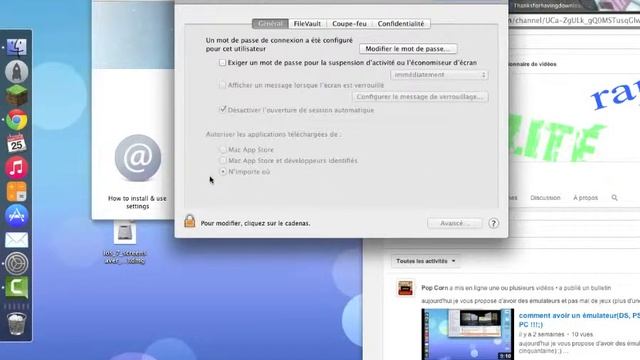Image resolution: width=640 pixels, height=360 pixels.
Task: Click the Pop Corn channel avatar
Action: (405, 289)
